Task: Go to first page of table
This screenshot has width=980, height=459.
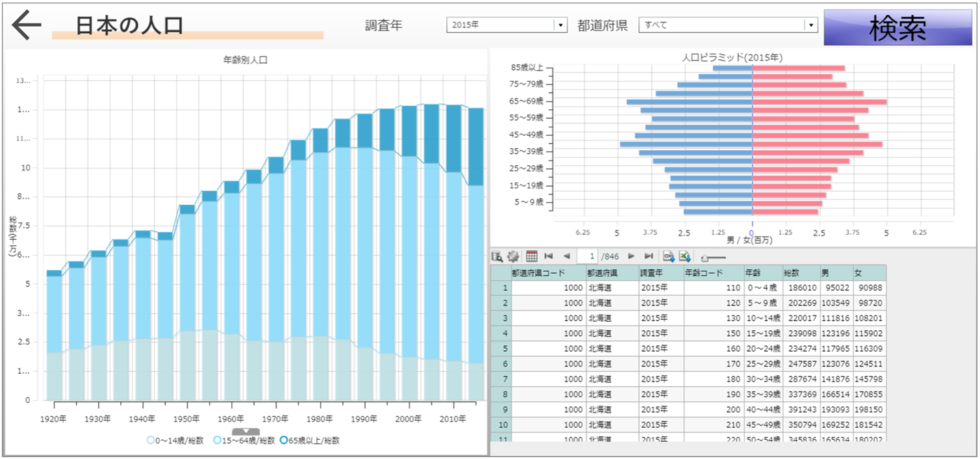Action: click(x=549, y=256)
